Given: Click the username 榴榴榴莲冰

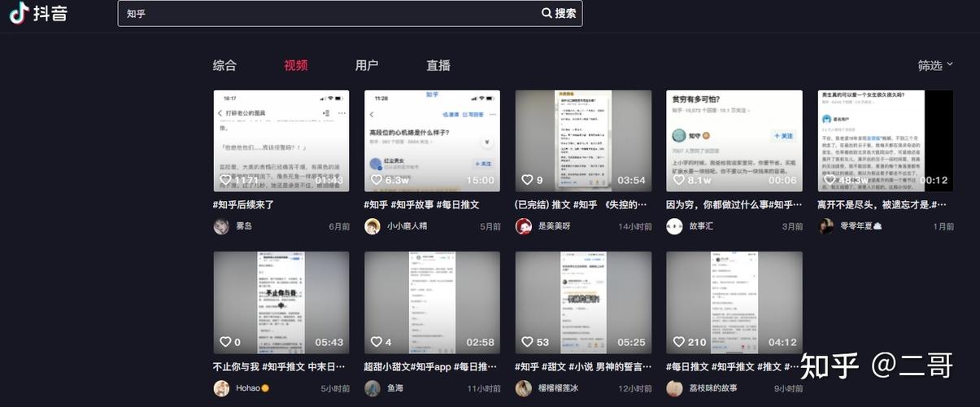Looking at the screenshot, I should point(558,388).
